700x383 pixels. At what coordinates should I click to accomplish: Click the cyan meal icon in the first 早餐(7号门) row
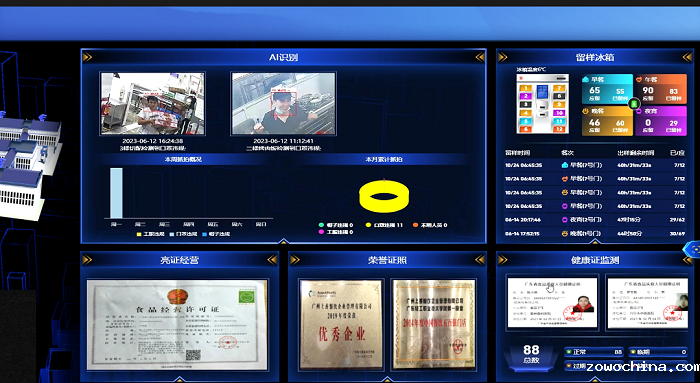565,165
